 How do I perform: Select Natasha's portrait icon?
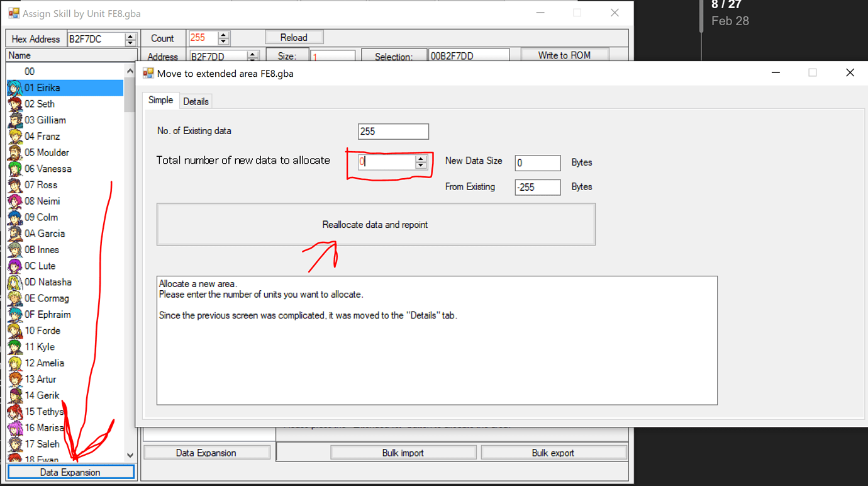pos(19,282)
